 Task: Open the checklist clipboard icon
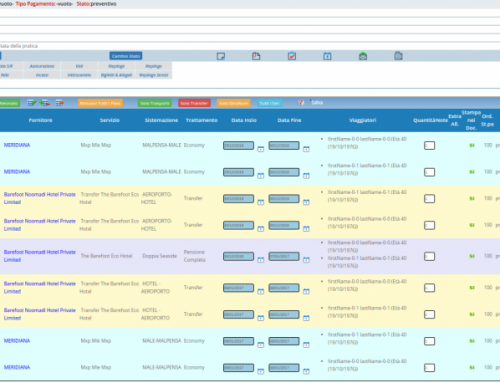[292, 56]
